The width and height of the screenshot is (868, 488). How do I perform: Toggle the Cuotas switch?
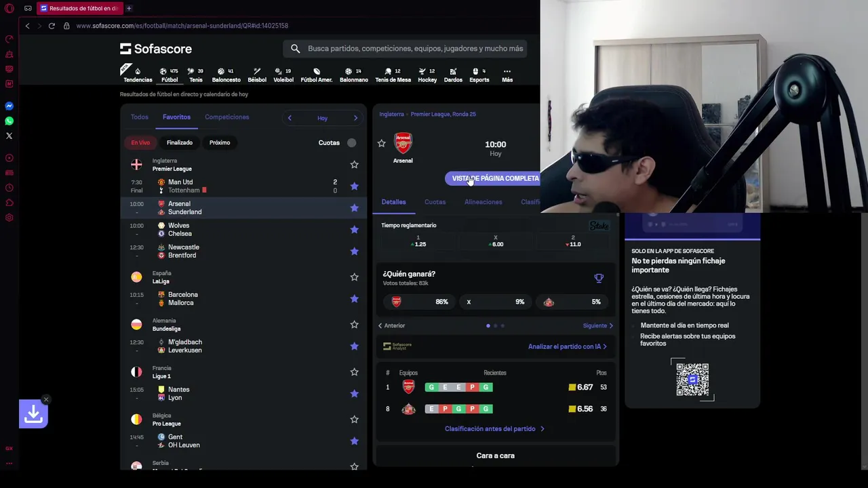pyautogui.click(x=350, y=143)
